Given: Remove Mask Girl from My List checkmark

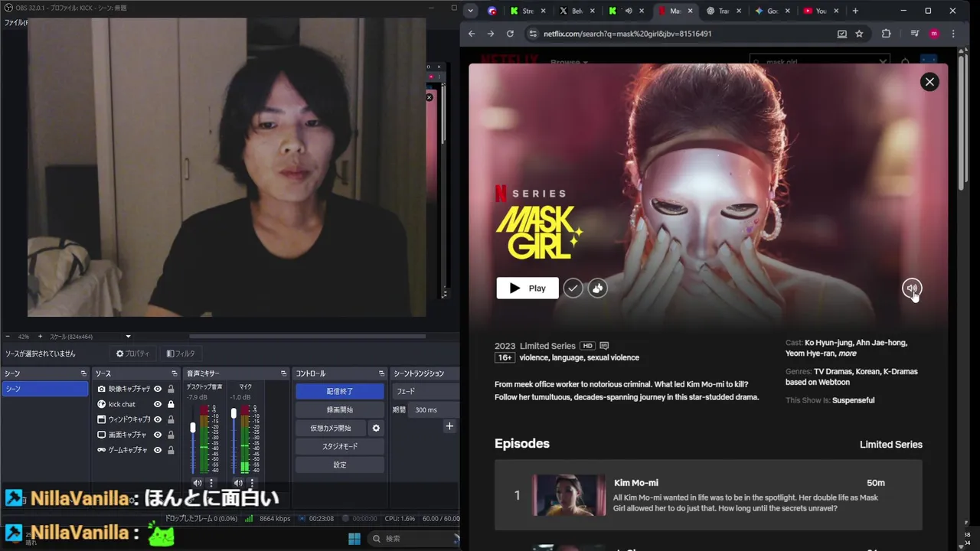Looking at the screenshot, I should pyautogui.click(x=573, y=288).
